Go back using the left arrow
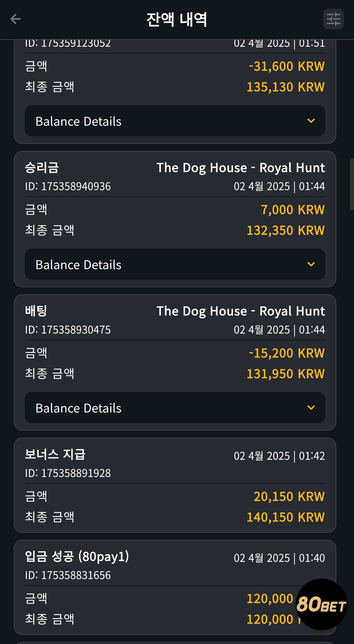The height and width of the screenshot is (644, 354). click(x=15, y=19)
